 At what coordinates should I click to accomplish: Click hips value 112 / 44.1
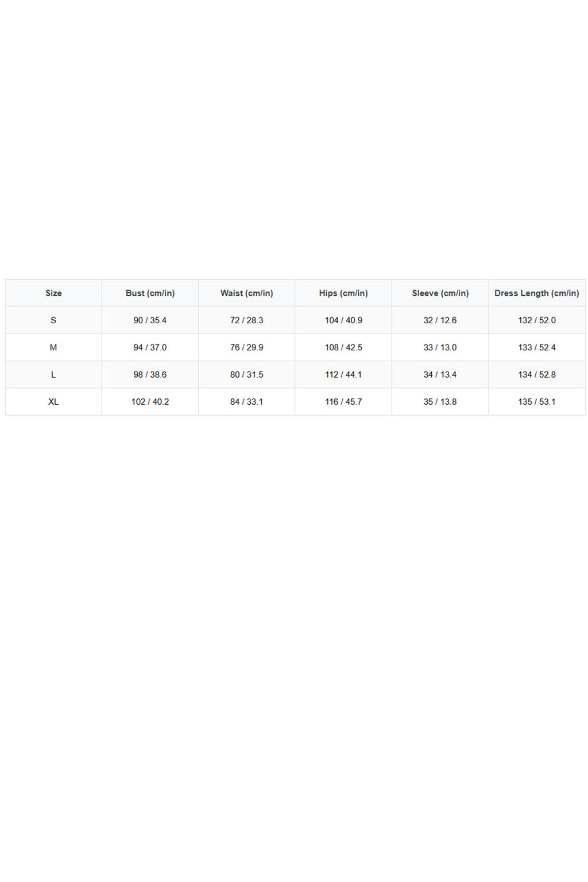343,374
